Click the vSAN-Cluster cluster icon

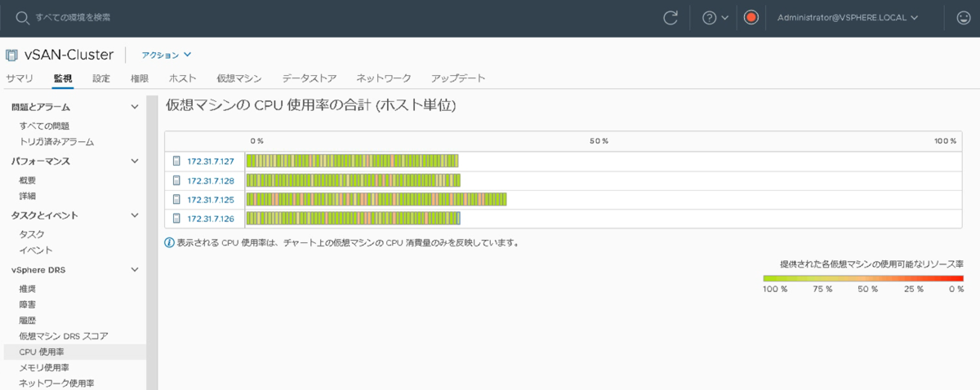click(x=11, y=55)
